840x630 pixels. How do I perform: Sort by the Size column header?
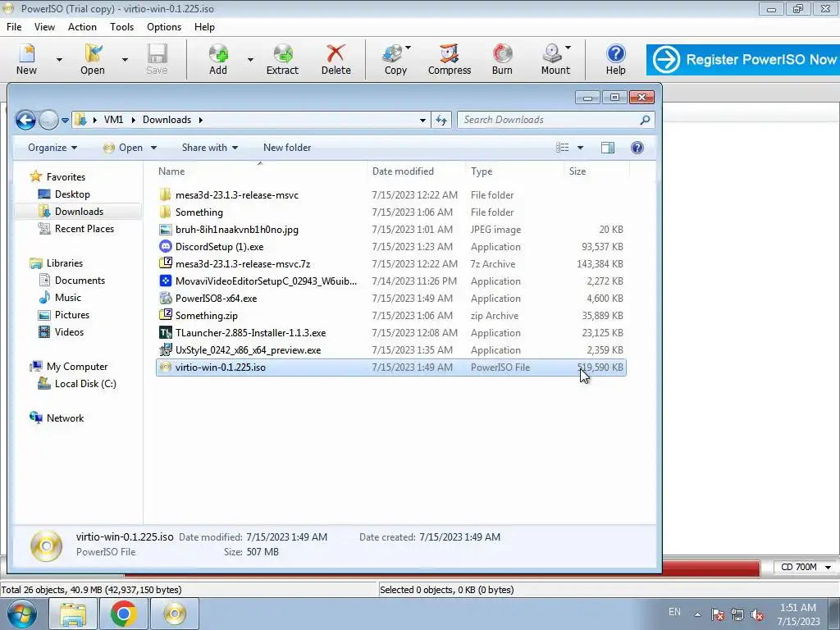577,171
